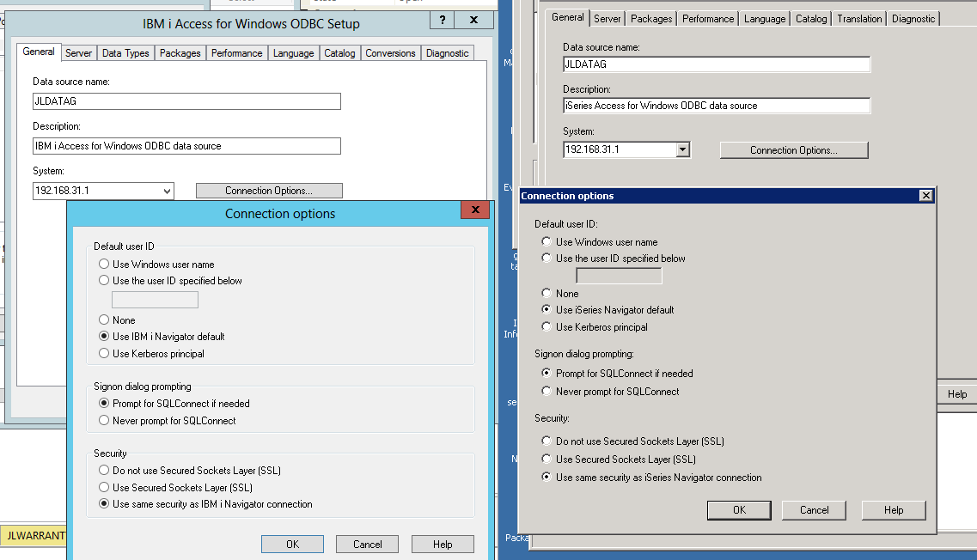Screen dimensions: 977x560
Task: Select General tab in iSeries Access setup
Action: 568,17
